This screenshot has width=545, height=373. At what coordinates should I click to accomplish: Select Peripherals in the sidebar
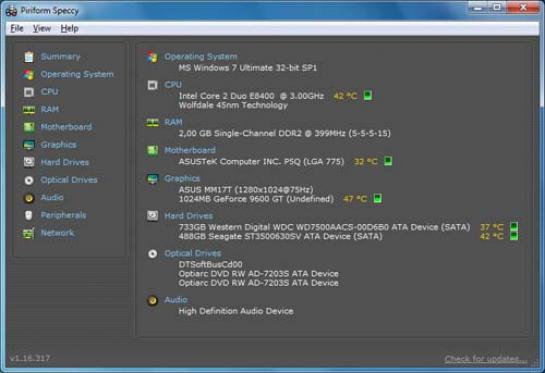pyautogui.click(x=63, y=216)
